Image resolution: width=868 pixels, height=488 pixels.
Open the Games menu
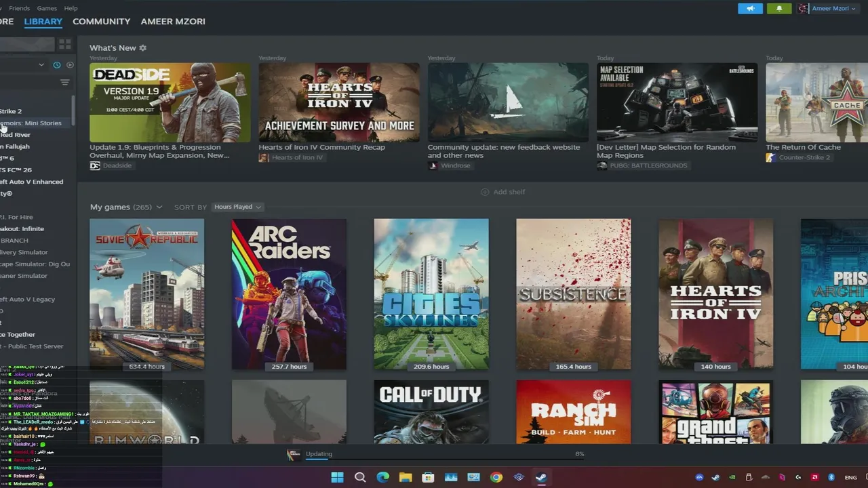[47, 8]
